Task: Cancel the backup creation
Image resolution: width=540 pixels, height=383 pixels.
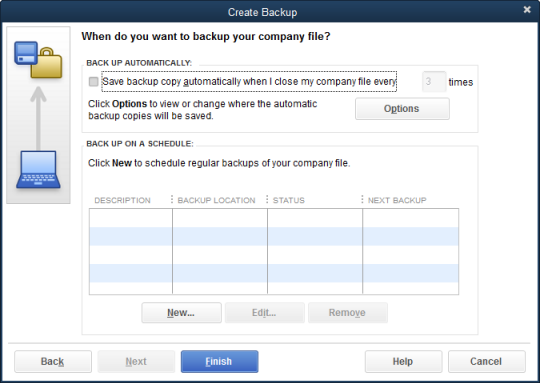Action: (x=487, y=362)
